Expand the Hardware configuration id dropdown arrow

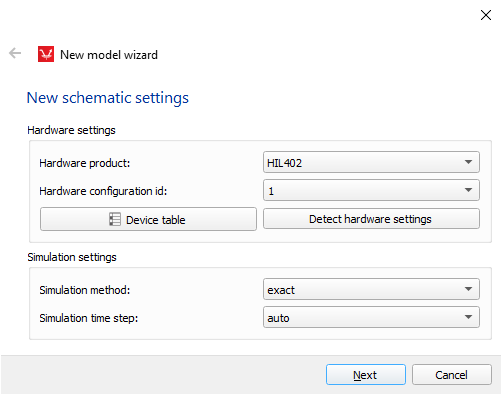pyautogui.click(x=468, y=190)
